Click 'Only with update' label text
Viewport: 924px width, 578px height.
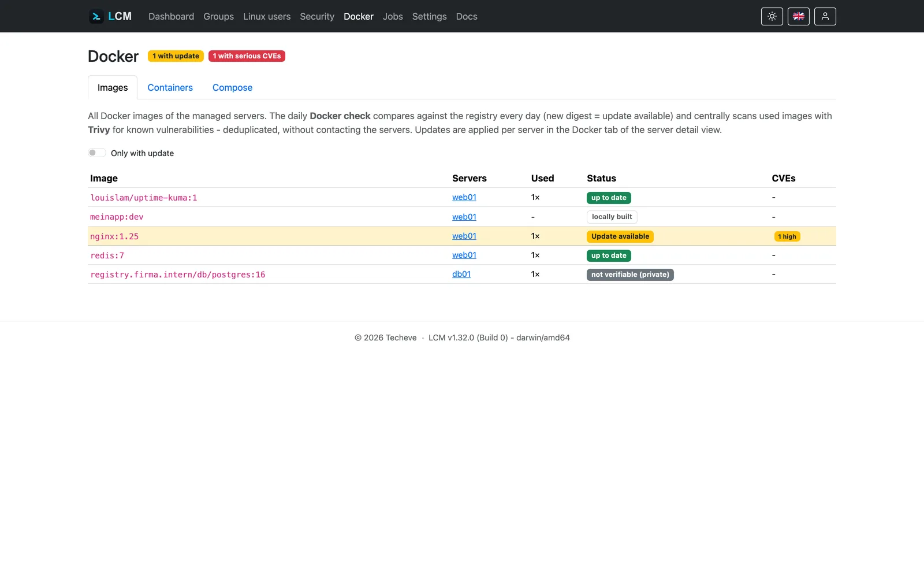click(x=142, y=153)
